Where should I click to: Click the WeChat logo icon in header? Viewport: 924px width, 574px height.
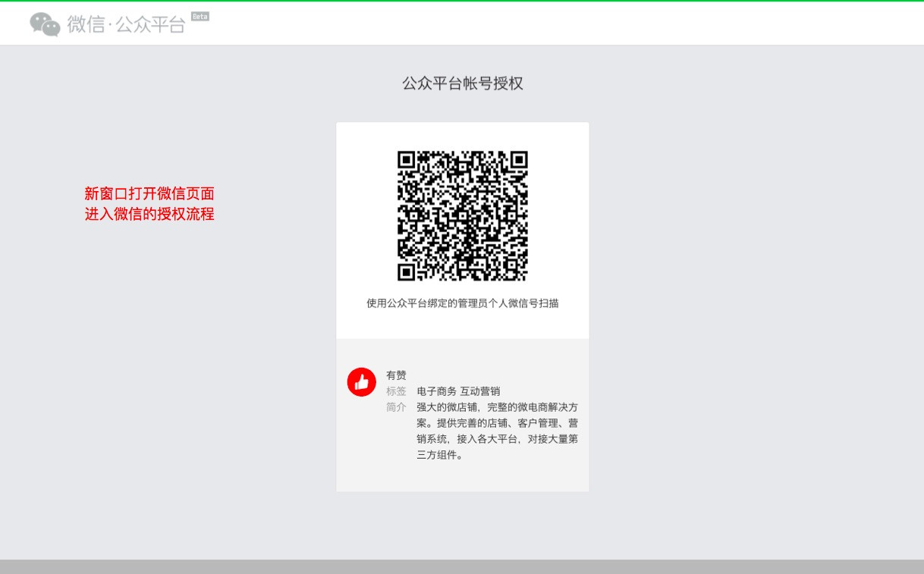pos(45,24)
